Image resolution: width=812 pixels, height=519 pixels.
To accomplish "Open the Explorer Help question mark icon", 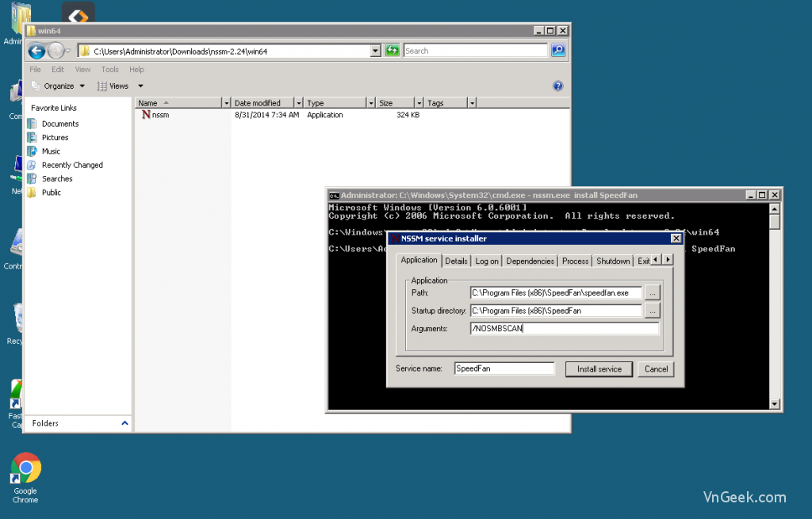I will pyautogui.click(x=557, y=86).
